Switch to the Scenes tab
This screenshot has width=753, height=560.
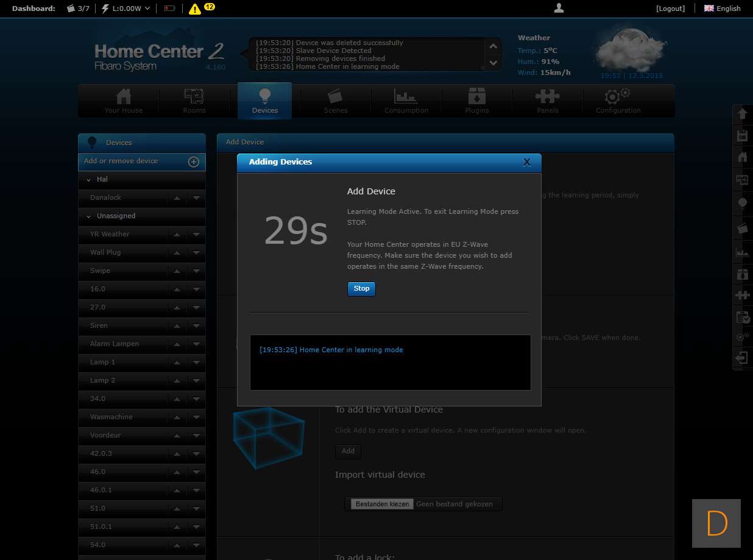[x=335, y=101]
